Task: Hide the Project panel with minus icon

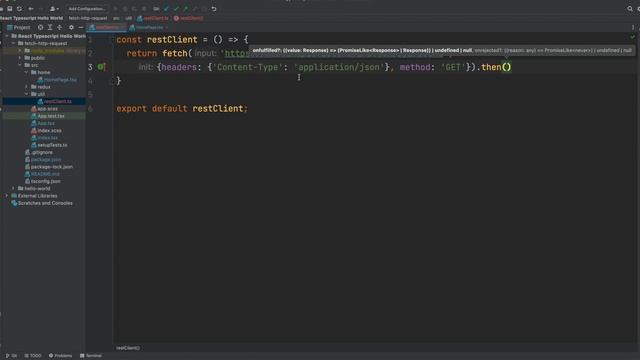Action: 81,27
